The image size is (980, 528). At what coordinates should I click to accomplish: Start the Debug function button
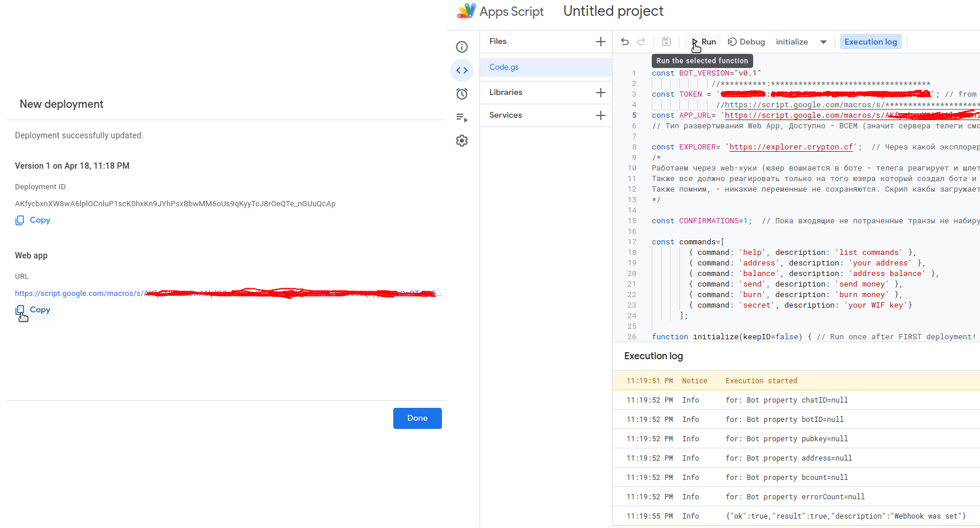[746, 42]
